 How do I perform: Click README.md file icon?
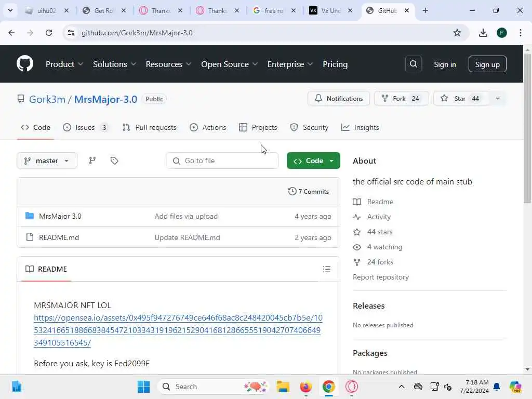pos(30,237)
